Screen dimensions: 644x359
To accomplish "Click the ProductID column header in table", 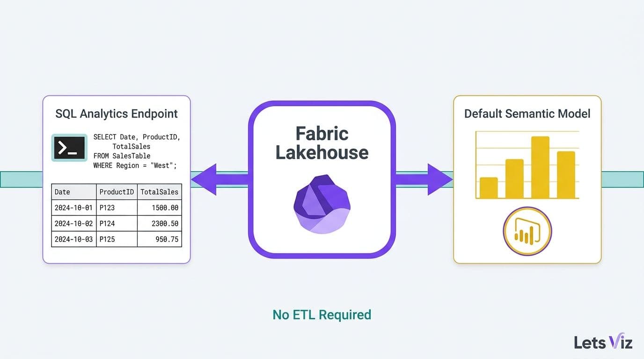I will tap(117, 192).
